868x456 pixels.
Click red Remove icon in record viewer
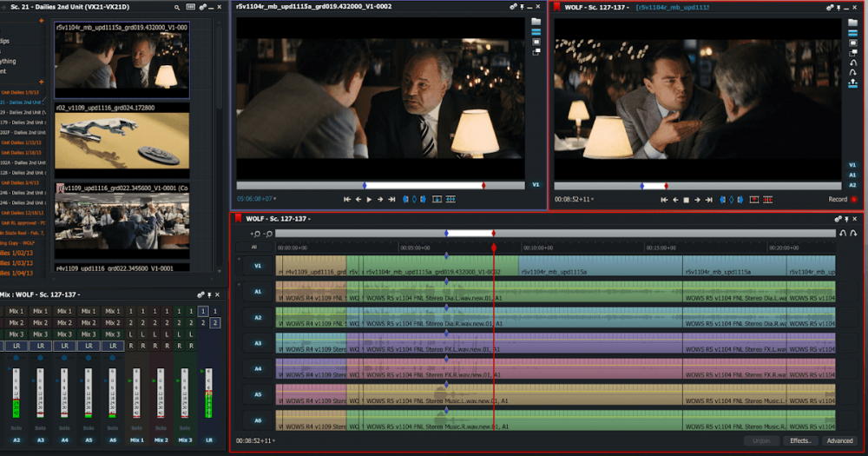coord(754,200)
